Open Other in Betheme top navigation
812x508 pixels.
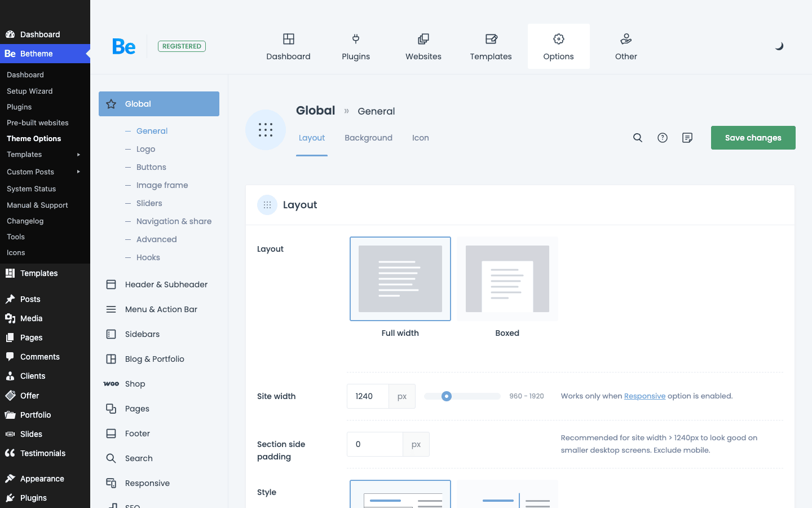pos(626,46)
